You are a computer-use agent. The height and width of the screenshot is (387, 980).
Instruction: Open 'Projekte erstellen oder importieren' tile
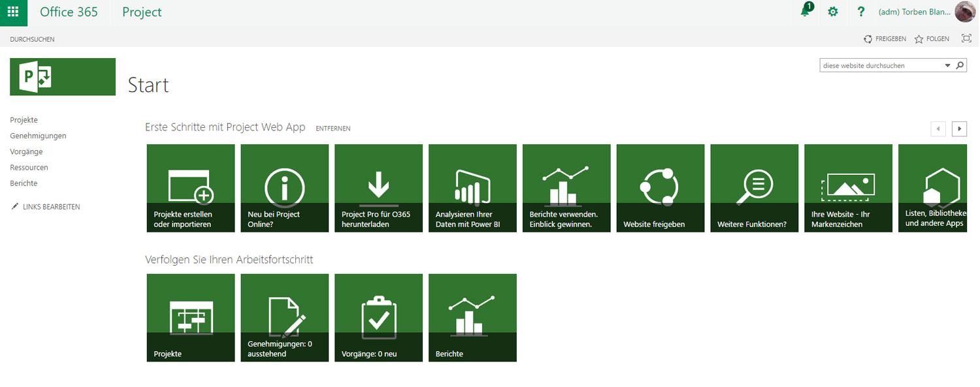(x=191, y=188)
